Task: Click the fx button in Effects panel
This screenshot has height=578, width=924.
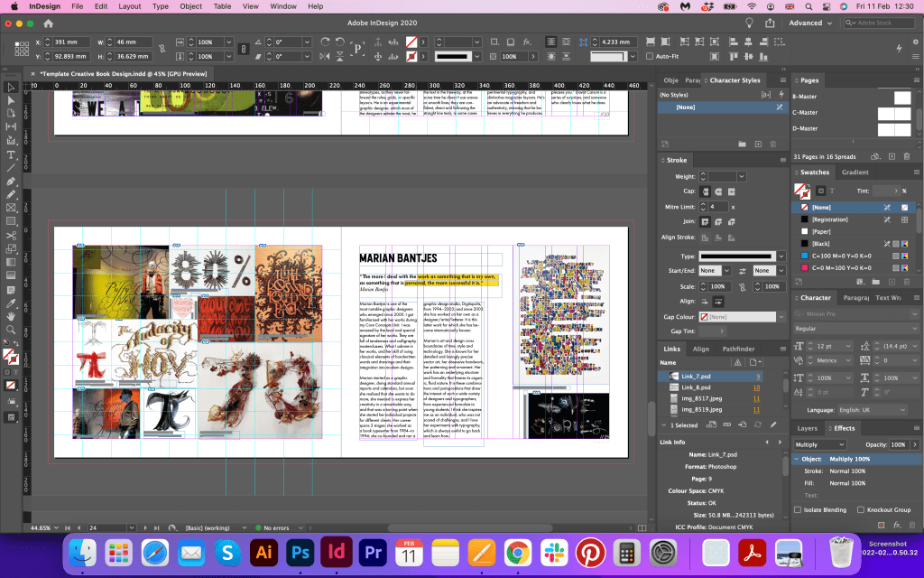Action: click(x=899, y=525)
